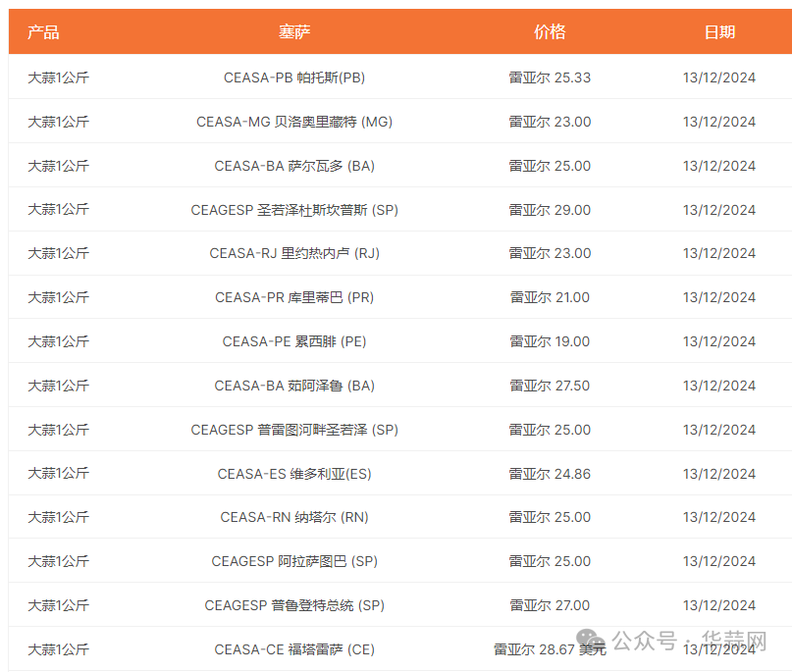
Task: Click price 雷亚尔 21.00
Action: (550, 297)
